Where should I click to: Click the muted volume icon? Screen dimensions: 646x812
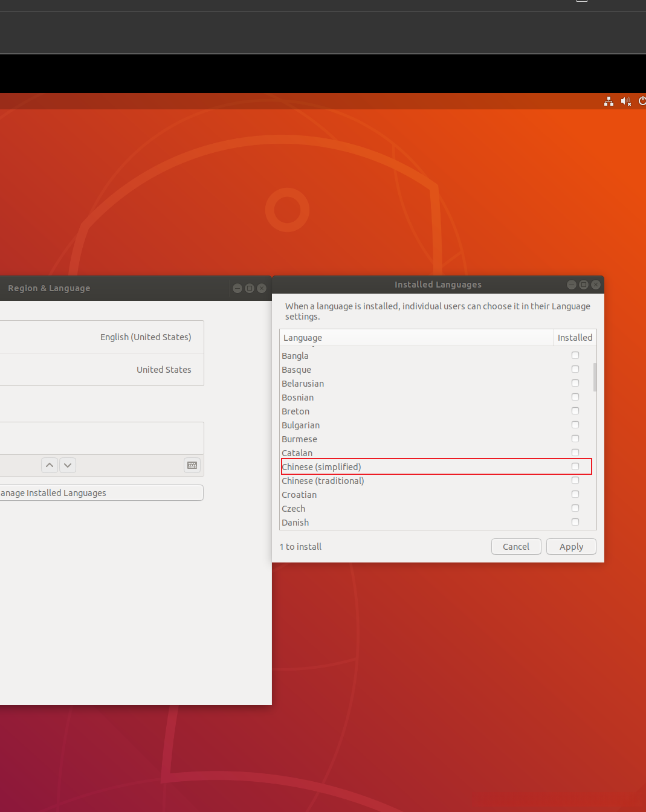point(625,101)
